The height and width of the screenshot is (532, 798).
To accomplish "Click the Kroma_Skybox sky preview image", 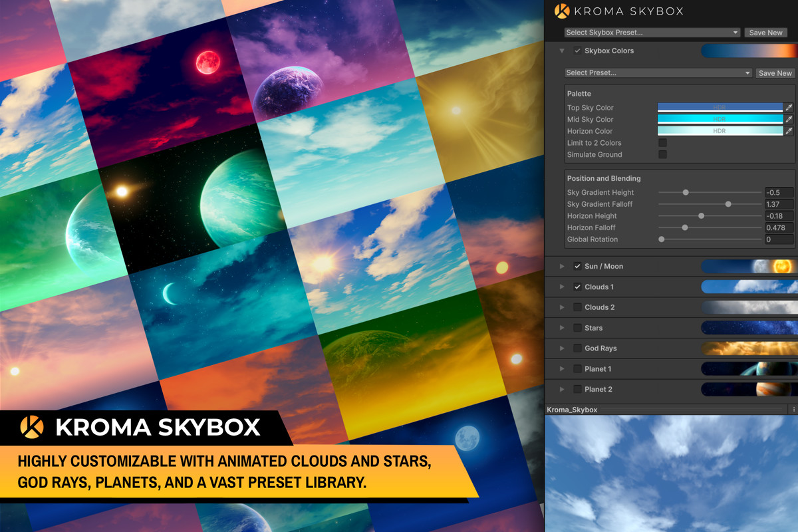I will (672, 473).
